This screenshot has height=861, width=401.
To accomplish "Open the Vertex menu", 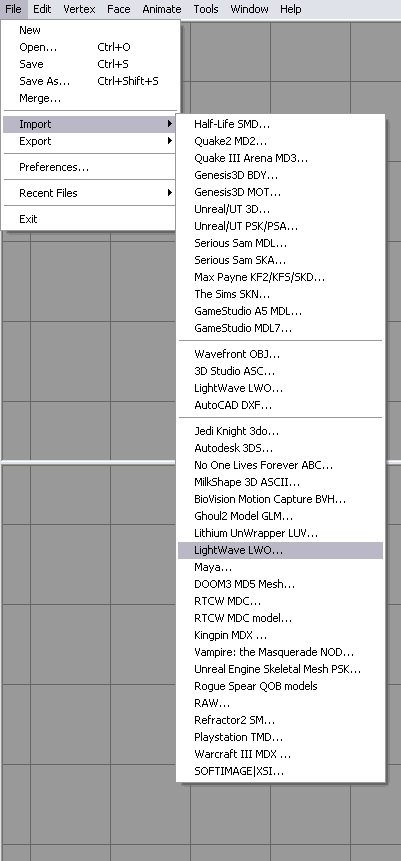I will tap(79, 9).
